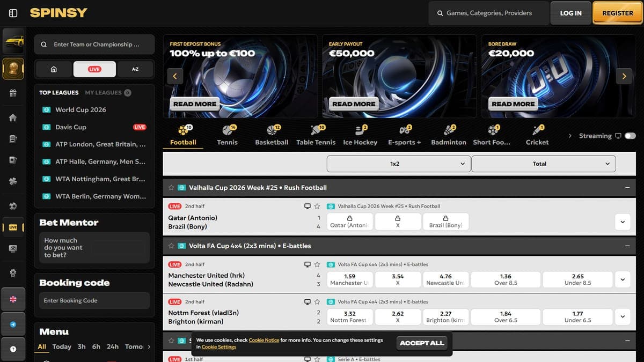Click search magnifier in Enter Team field
The height and width of the screenshot is (362, 644).
click(44, 45)
